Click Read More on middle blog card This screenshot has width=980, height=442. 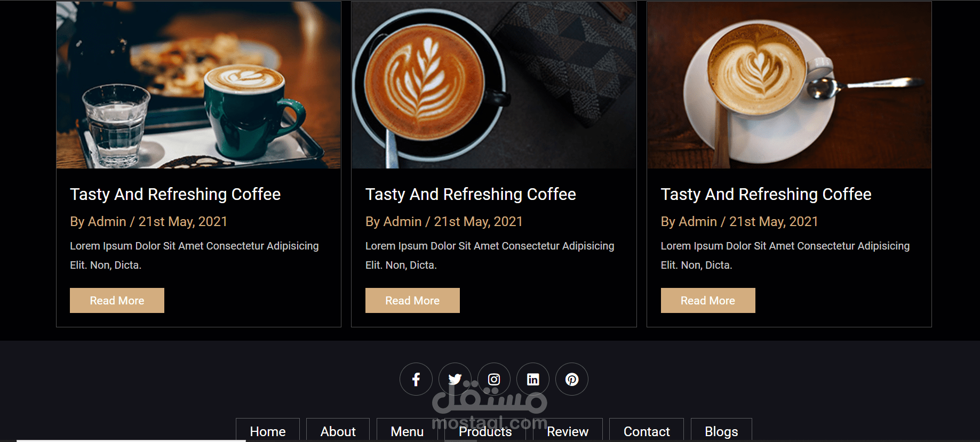click(412, 300)
